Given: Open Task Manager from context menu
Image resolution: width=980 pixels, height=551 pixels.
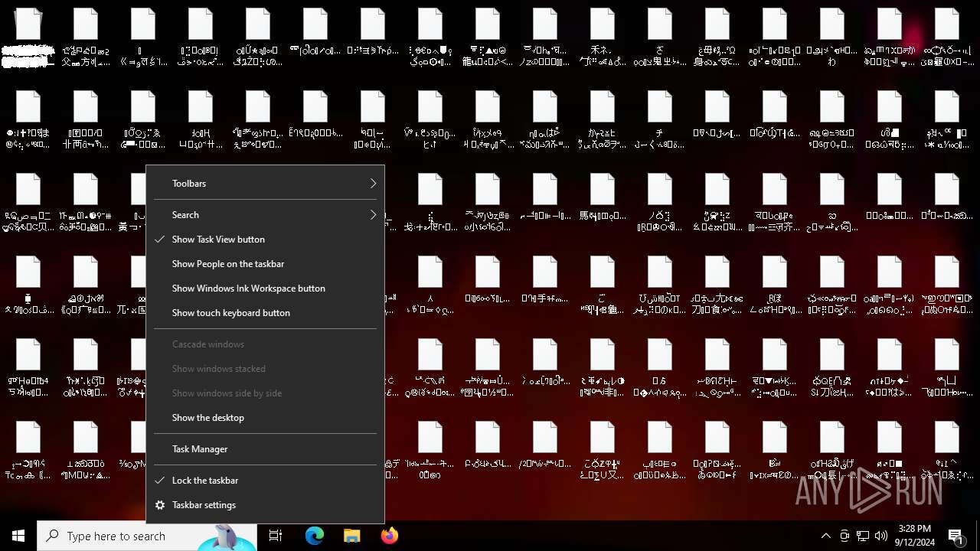Looking at the screenshot, I should coord(265,449).
